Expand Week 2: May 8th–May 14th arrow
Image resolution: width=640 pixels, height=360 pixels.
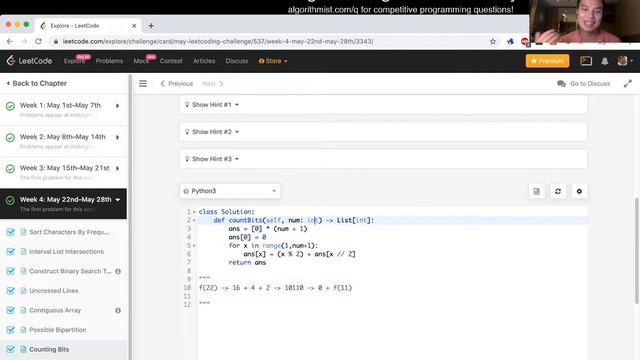pyautogui.click(x=118, y=137)
